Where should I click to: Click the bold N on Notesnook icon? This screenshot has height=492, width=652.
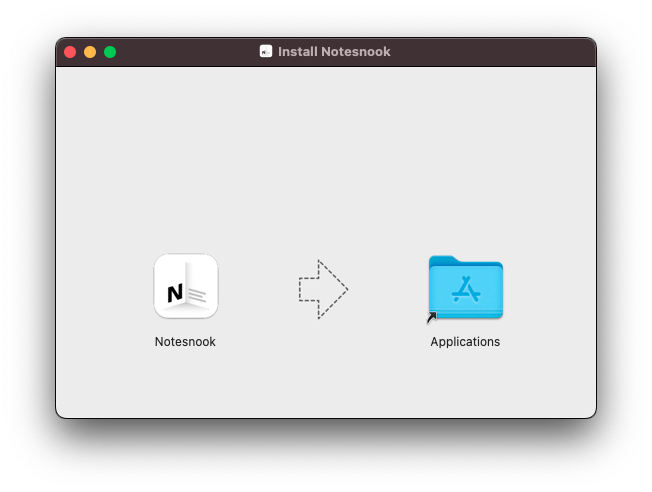[175, 293]
